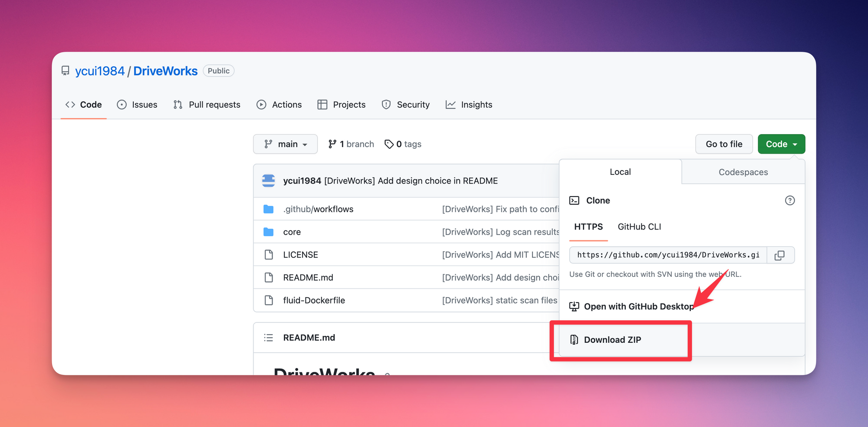Click the Issues circle-dot icon

(122, 105)
